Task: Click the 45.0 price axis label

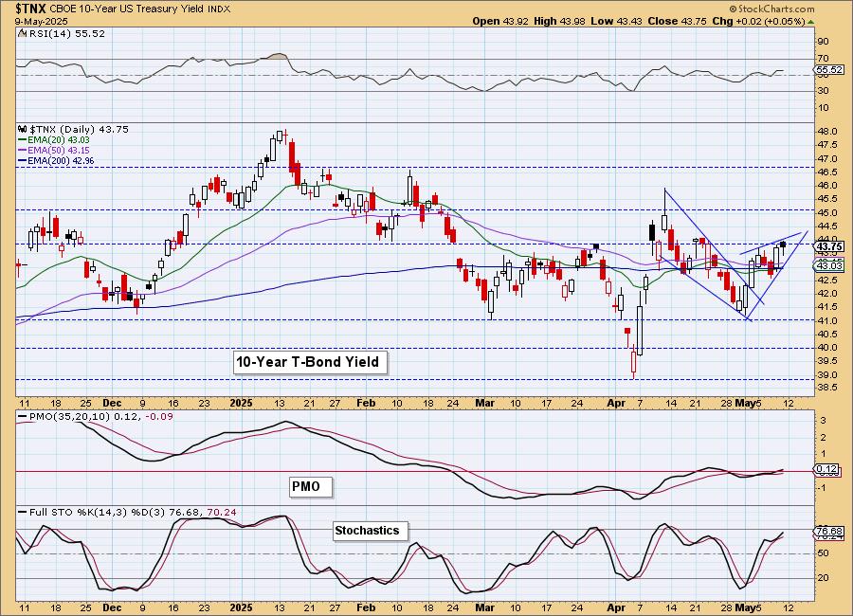Action: click(x=827, y=212)
